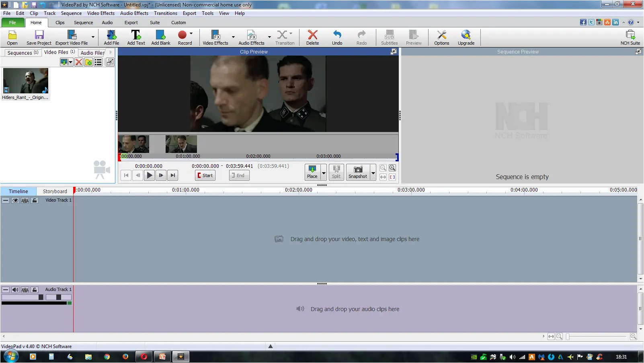The height and width of the screenshot is (363, 644).
Task: Zoom in on the clip preview timeline
Action: click(392, 168)
